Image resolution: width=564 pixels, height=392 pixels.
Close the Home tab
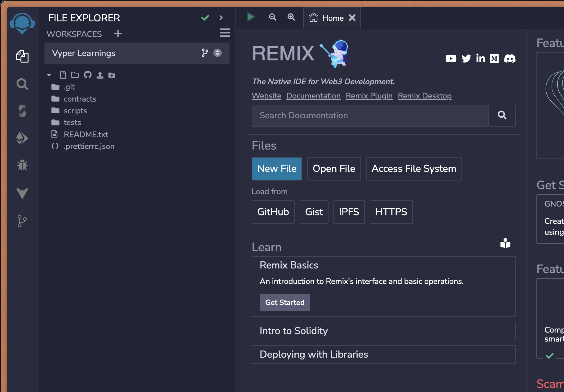pos(352,18)
